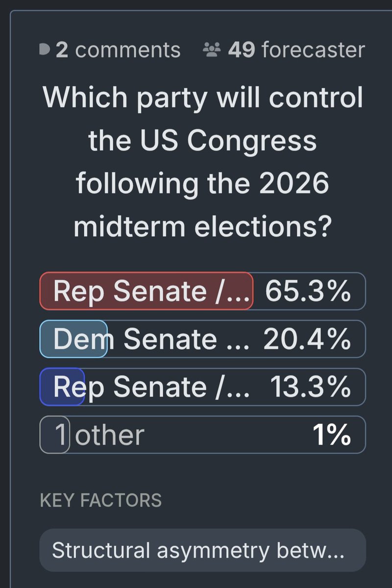Click the 65.3% probability value

(x=308, y=292)
